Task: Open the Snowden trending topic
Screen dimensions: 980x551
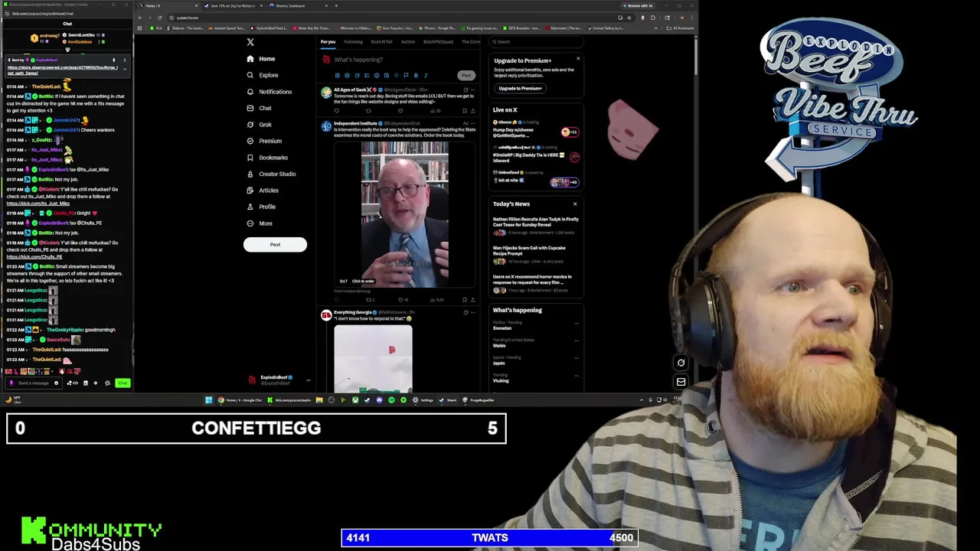Action: click(502, 328)
